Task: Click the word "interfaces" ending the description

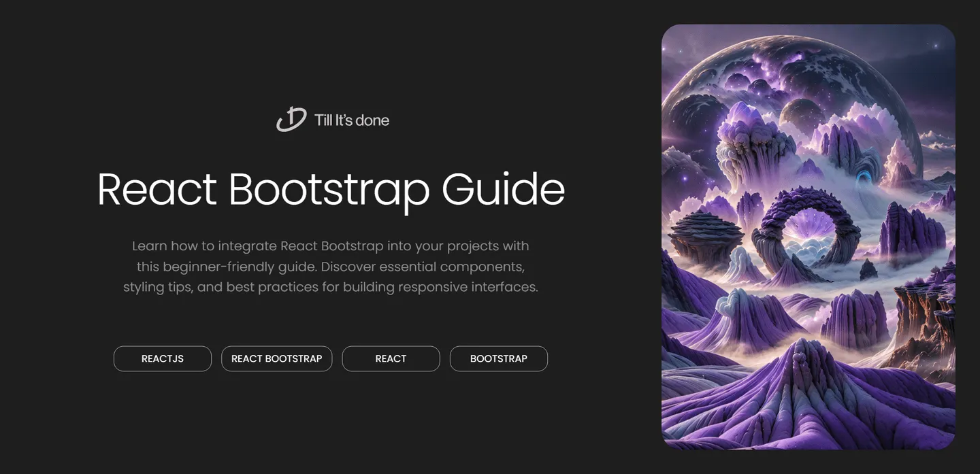Action: tap(504, 287)
